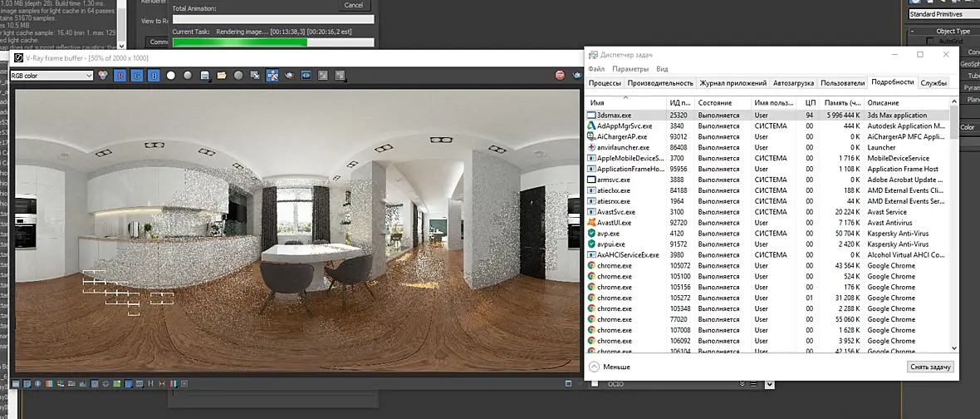The width and height of the screenshot is (980, 419).
Task: Click the small square icon at frame buffer bottom-right
Action: pos(568,383)
